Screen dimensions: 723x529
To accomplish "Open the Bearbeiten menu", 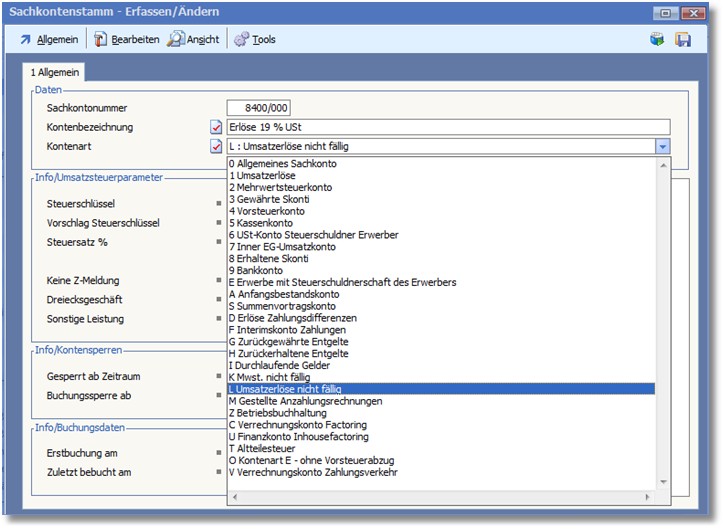I will pos(134,40).
